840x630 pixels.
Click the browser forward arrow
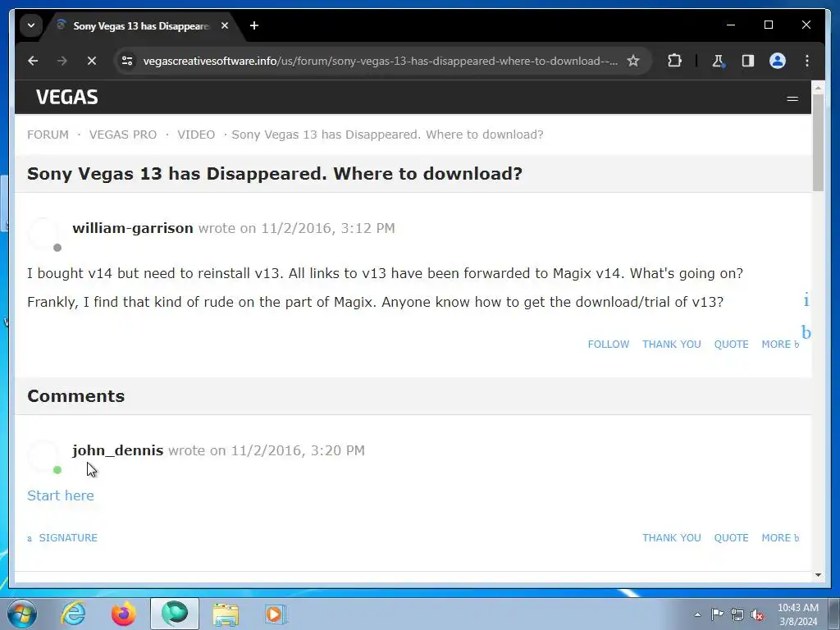(62, 61)
